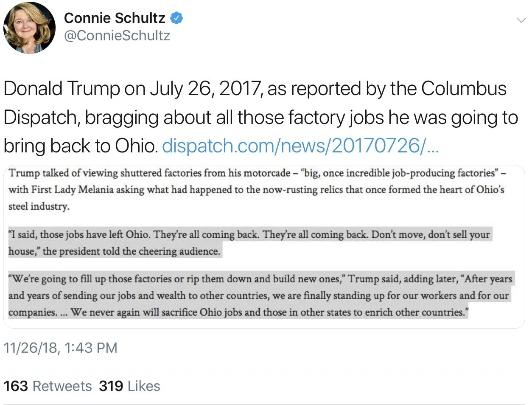Viewport: 532px width, 405px height.
Task: Click the tweet line starting "Dispatch, bragging about"
Action: point(260,118)
